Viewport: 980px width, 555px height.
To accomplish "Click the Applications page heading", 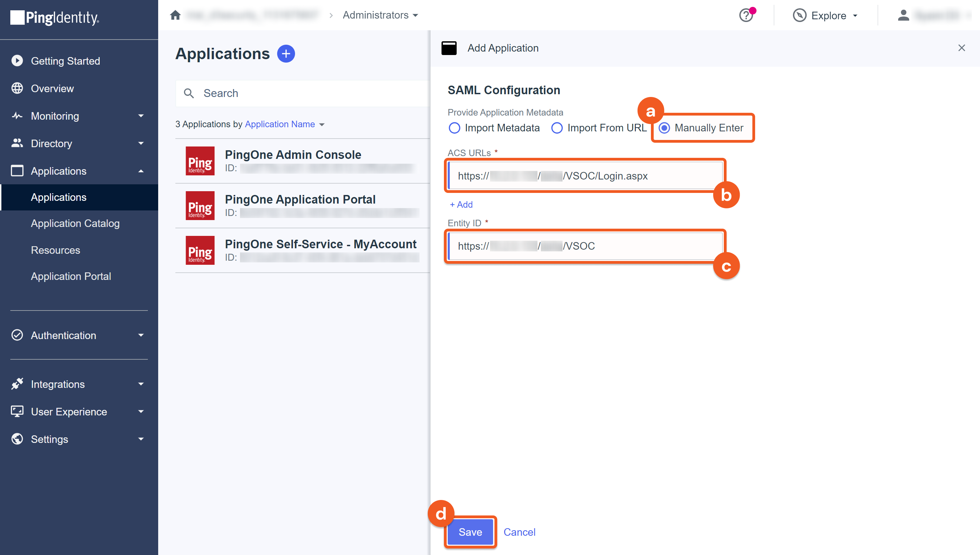I will click(222, 54).
